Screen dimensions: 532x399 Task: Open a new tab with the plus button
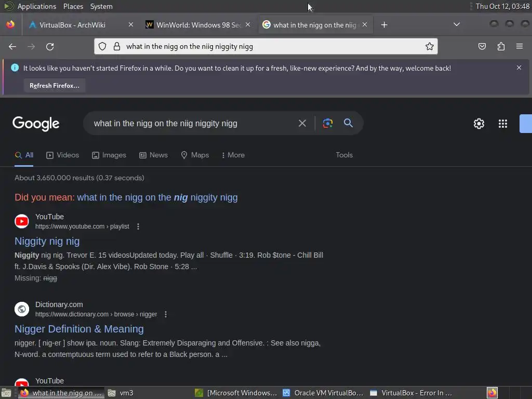[x=384, y=25]
